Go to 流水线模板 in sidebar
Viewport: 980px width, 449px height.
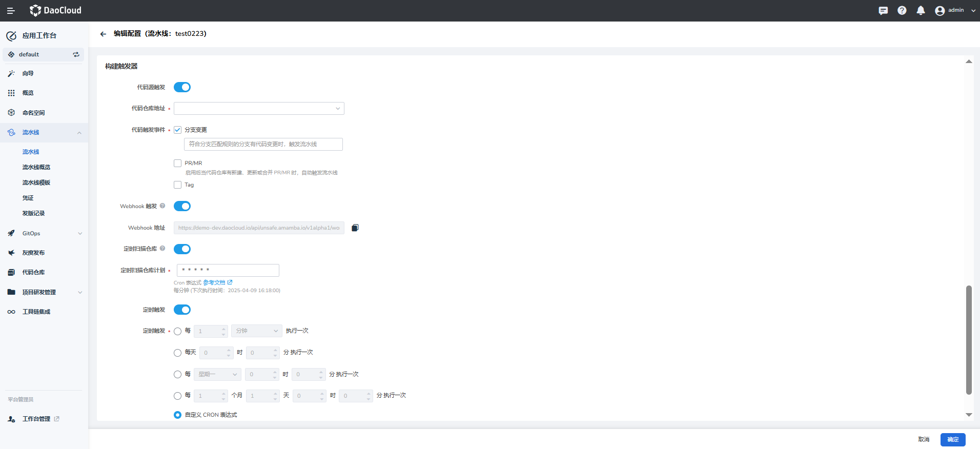[x=36, y=183]
